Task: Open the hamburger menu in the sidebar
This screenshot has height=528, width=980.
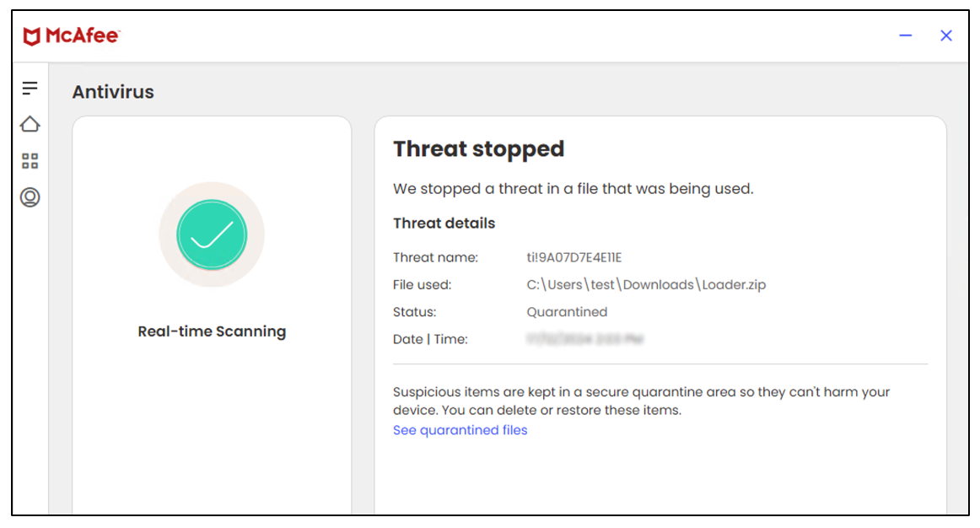Action: (30, 88)
